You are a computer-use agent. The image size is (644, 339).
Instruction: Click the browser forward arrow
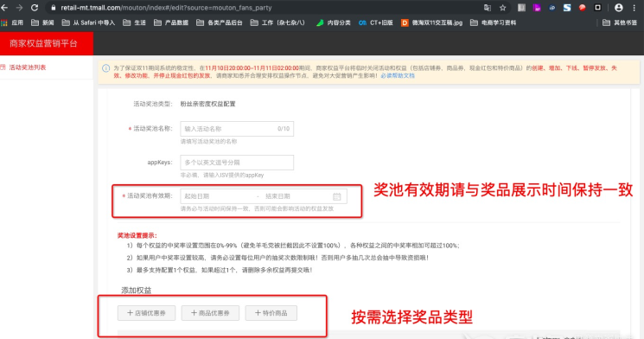[19, 8]
